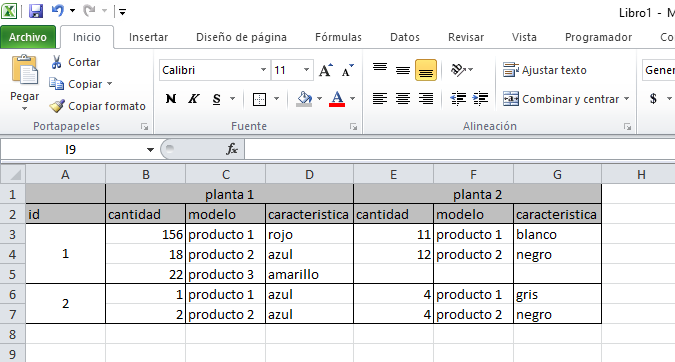Click the Select All corner triangle
The width and height of the screenshot is (675, 362).
[x=13, y=174]
